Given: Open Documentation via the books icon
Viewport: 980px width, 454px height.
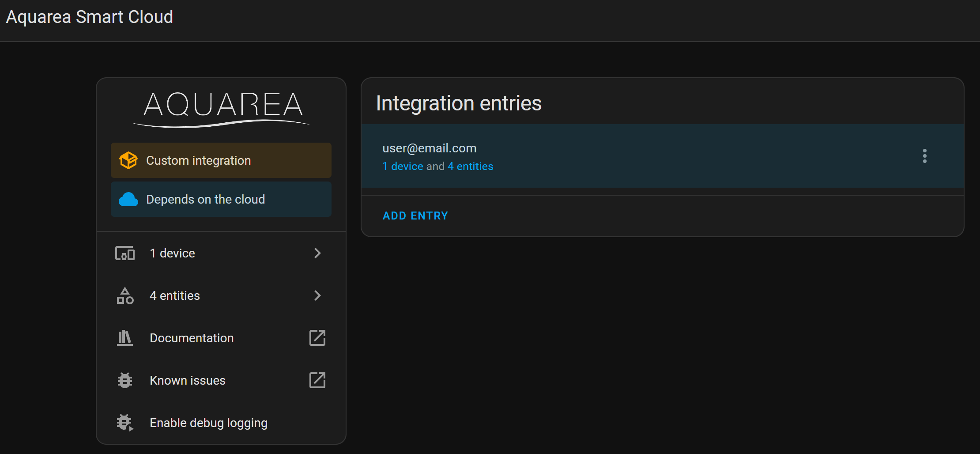Looking at the screenshot, I should (x=124, y=338).
